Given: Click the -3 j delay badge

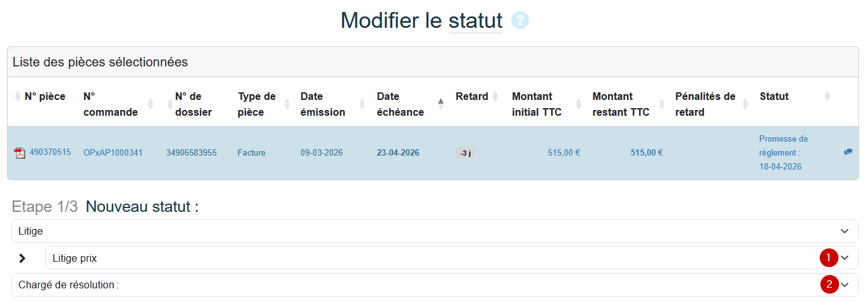Looking at the screenshot, I should [x=465, y=153].
